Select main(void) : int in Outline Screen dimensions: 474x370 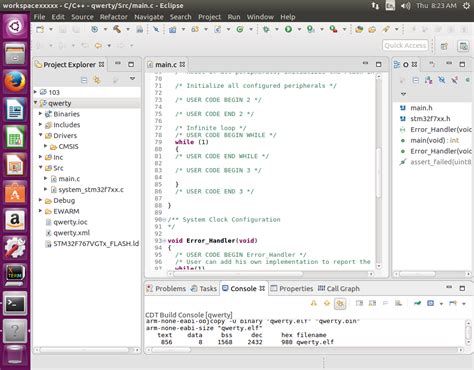pyautogui.click(x=434, y=140)
